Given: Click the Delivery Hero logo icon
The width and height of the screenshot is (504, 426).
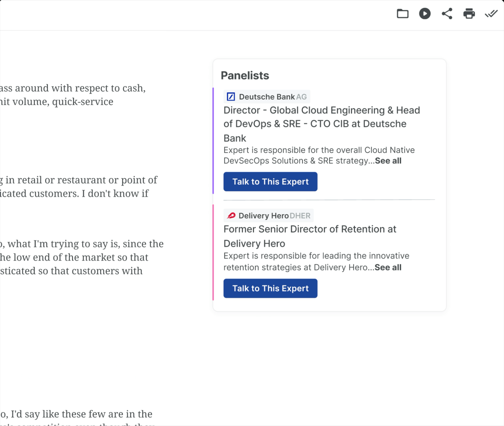Looking at the screenshot, I should 231,215.
